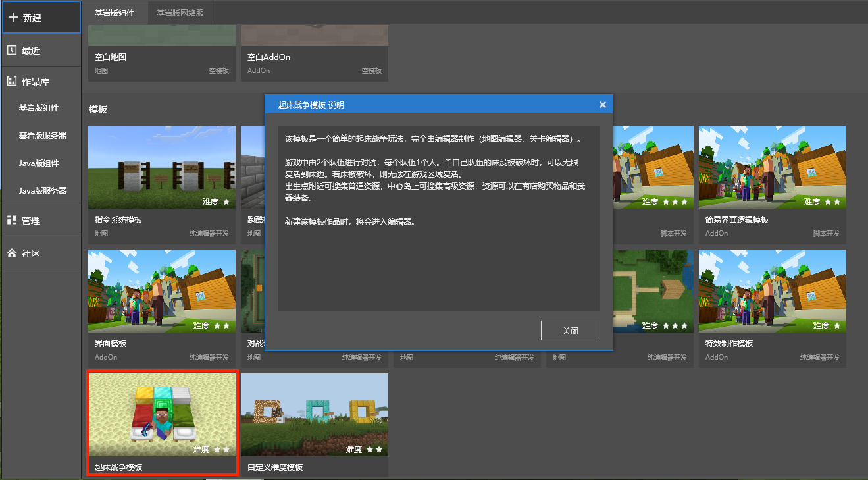Click the 模板 section heading

[98, 109]
